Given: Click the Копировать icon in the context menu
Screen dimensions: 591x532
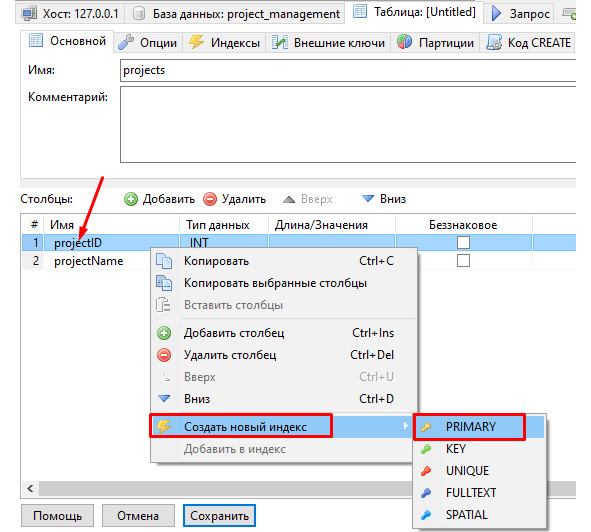Looking at the screenshot, I should 164,261.
